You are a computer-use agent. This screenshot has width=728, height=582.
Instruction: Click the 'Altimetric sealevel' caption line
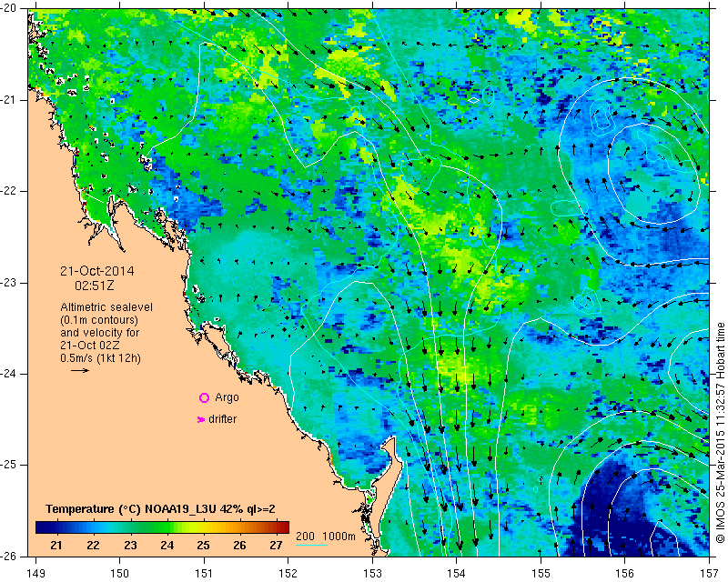point(106,307)
